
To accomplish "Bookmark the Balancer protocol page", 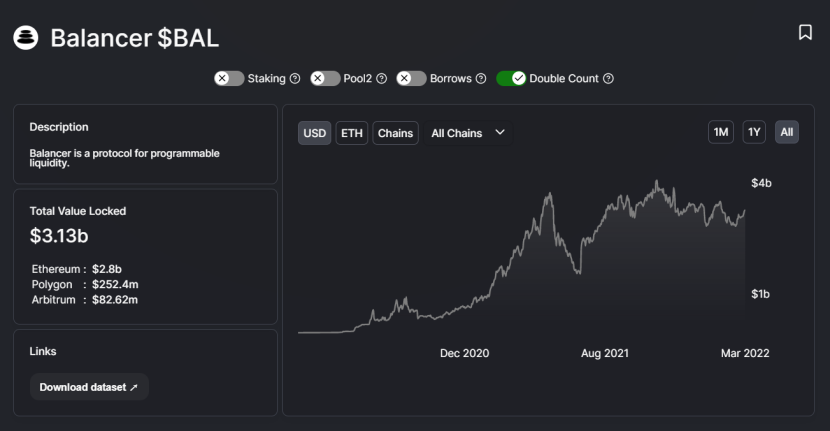I will (805, 33).
